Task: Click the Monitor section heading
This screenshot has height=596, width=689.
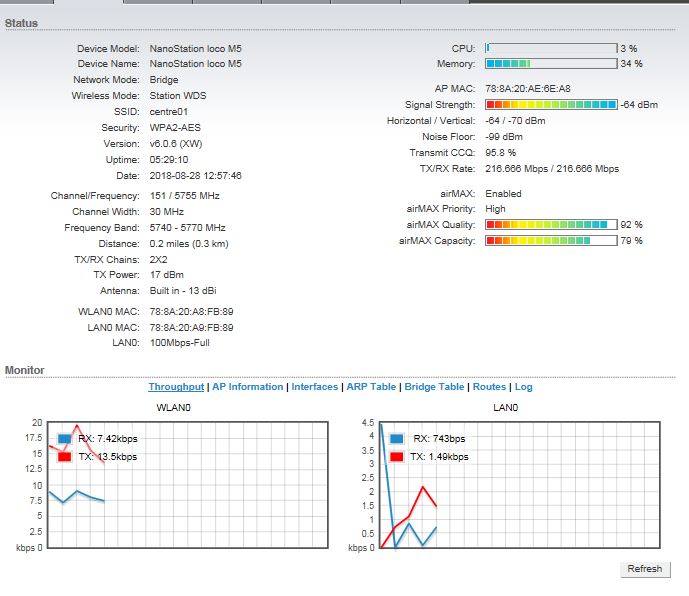Action: [25, 370]
